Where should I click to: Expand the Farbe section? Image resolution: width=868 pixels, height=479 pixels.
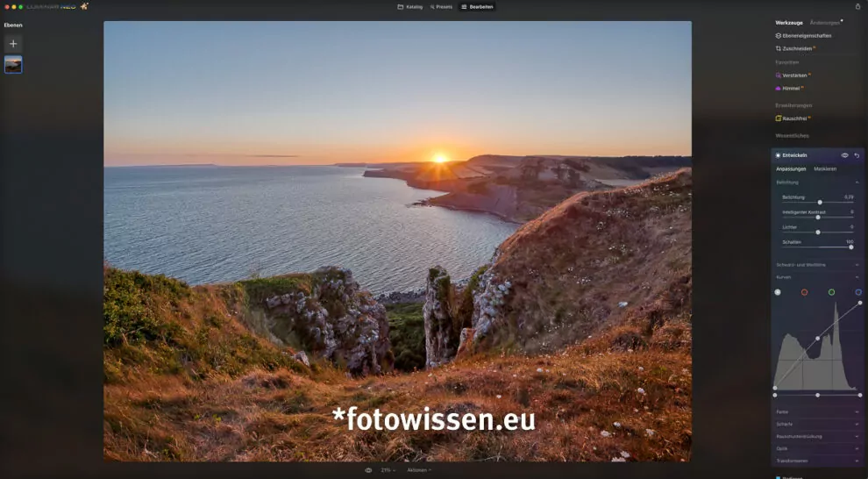coord(818,412)
